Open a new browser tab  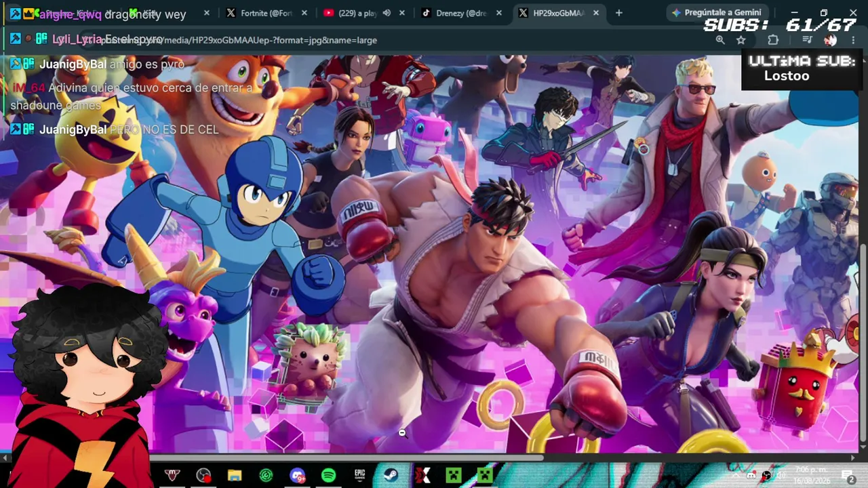pyautogui.click(x=618, y=13)
